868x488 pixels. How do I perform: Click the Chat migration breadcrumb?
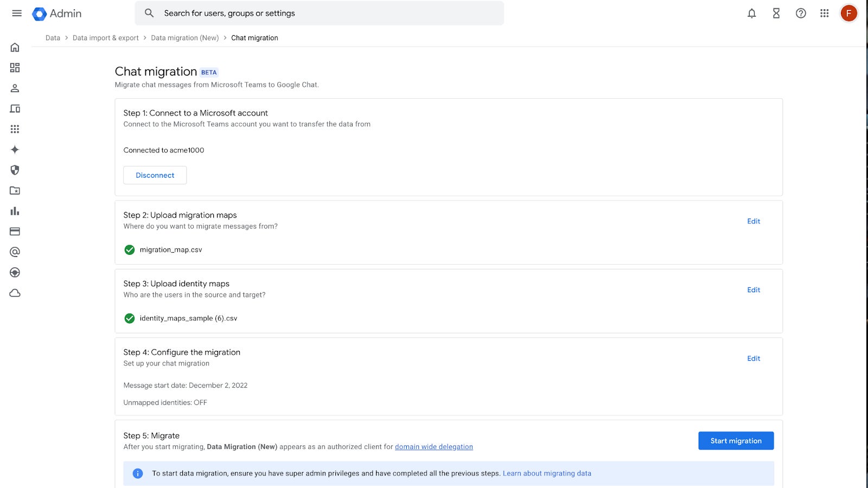(254, 38)
